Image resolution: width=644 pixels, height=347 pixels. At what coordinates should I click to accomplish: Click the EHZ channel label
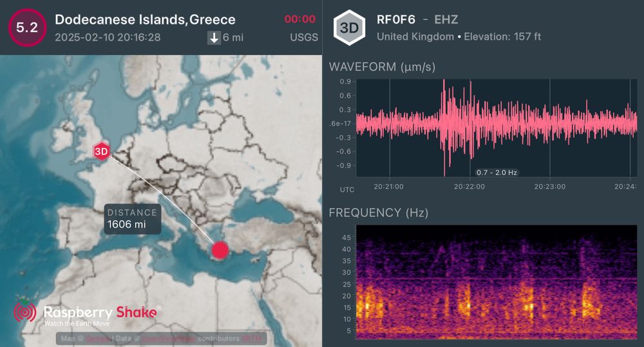click(446, 19)
